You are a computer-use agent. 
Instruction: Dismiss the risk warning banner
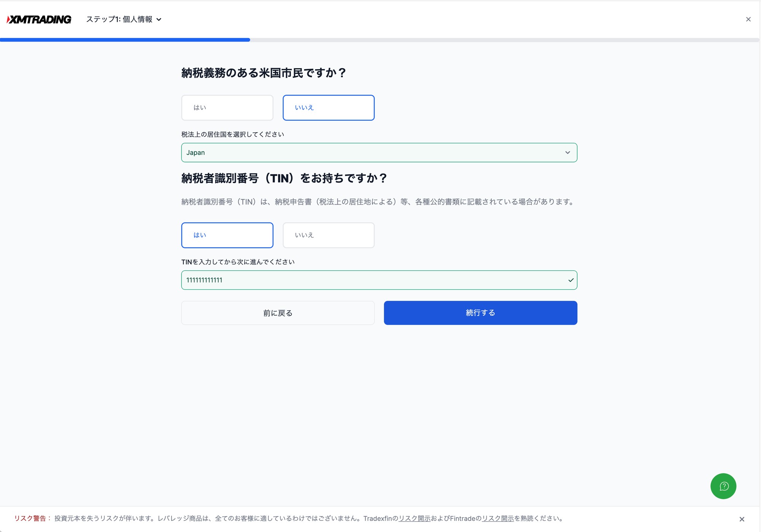tap(742, 519)
